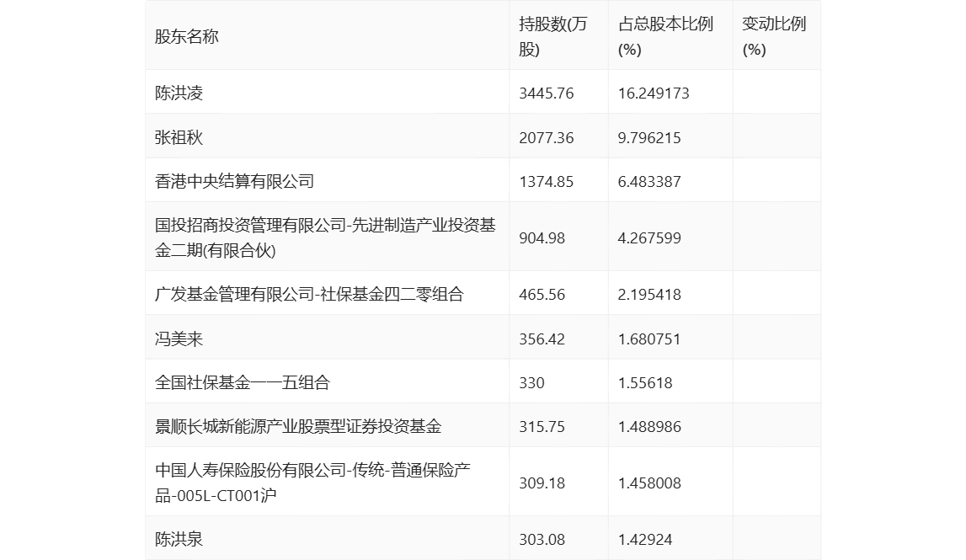Select the percentage 16.249173
This screenshot has width=966, height=560.
click(x=654, y=93)
